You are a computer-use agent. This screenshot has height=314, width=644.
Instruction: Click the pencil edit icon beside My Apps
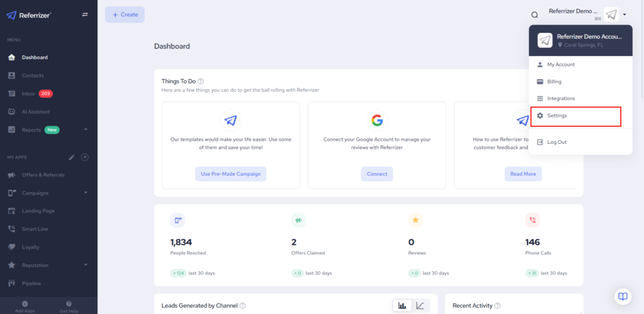(x=72, y=157)
